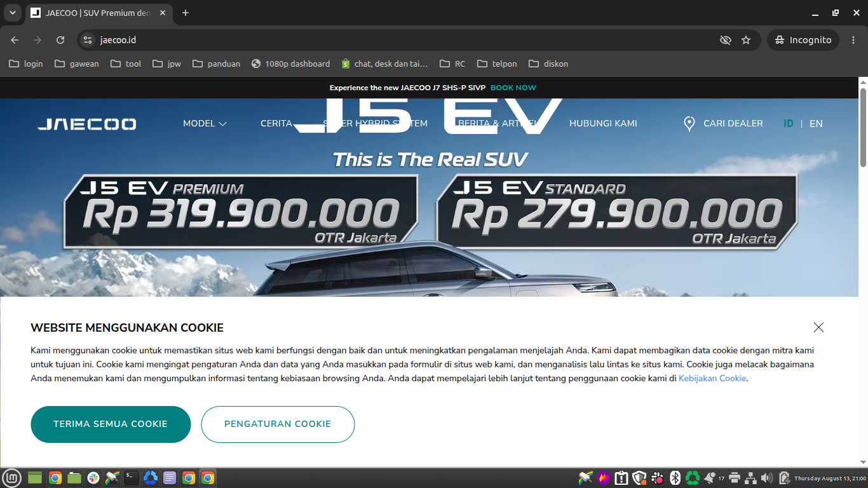Open the 1080p dashboard bookmark
The width and height of the screenshot is (868, 488).
point(290,64)
